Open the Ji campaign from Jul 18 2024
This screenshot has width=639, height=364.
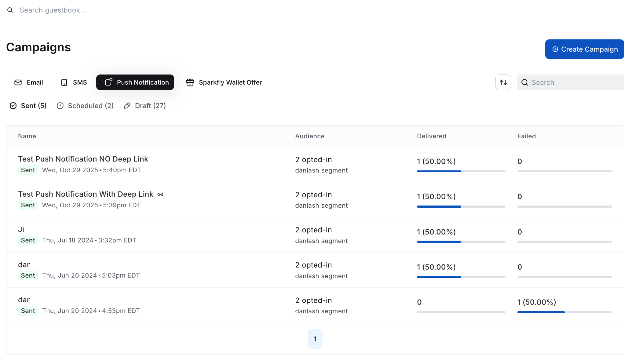click(22, 229)
